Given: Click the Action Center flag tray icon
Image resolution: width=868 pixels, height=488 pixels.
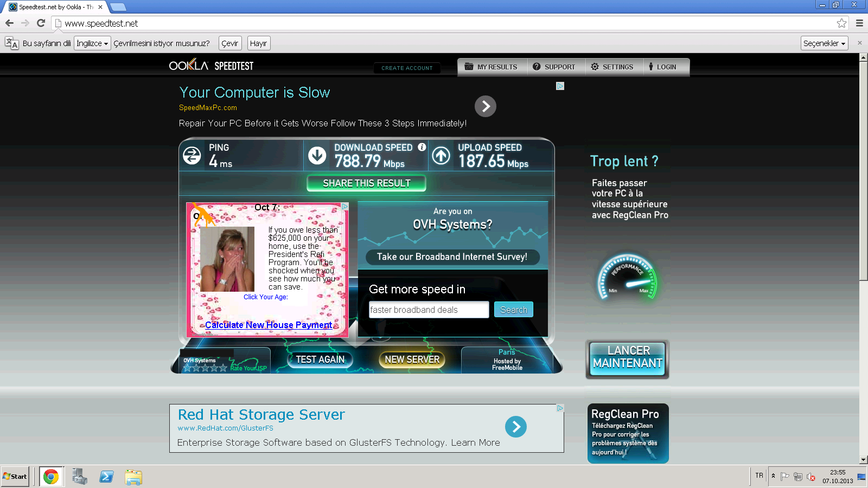Looking at the screenshot, I should (x=784, y=477).
